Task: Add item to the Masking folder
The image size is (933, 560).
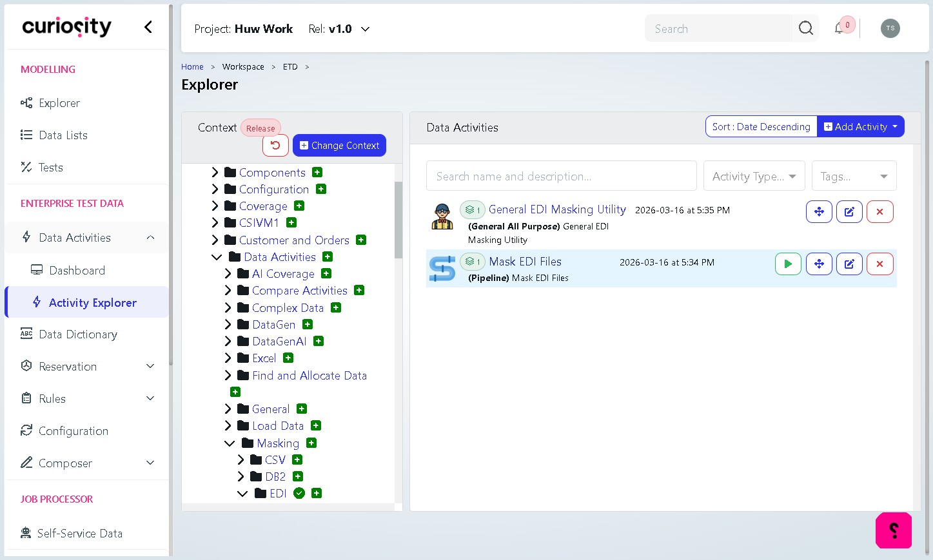Action: (x=311, y=443)
